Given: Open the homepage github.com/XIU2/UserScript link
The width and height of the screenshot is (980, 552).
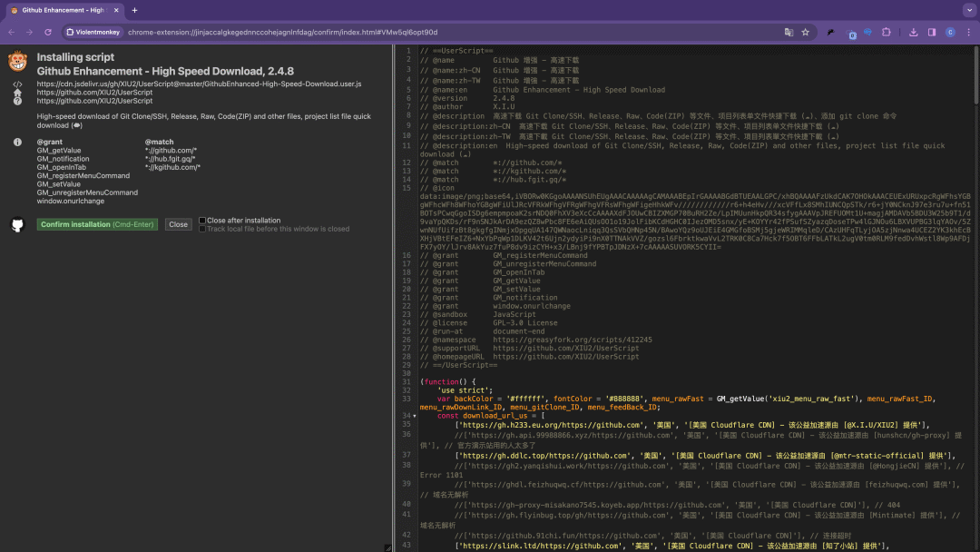Looking at the screenshot, I should 94,92.
